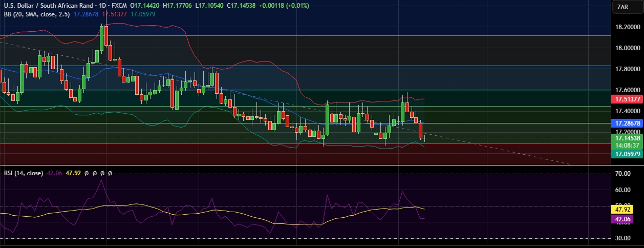Open the ZAR currency selector
The width and height of the screenshot is (644, 248).
629,7
